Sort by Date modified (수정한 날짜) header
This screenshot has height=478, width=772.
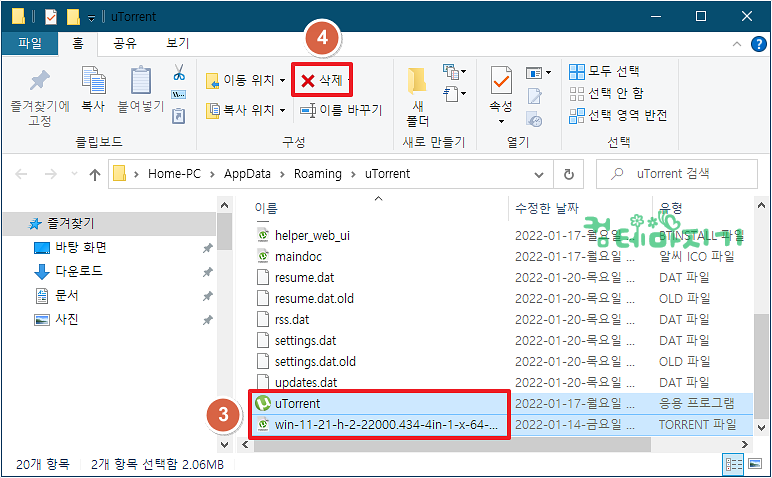(x=547, y=208)
